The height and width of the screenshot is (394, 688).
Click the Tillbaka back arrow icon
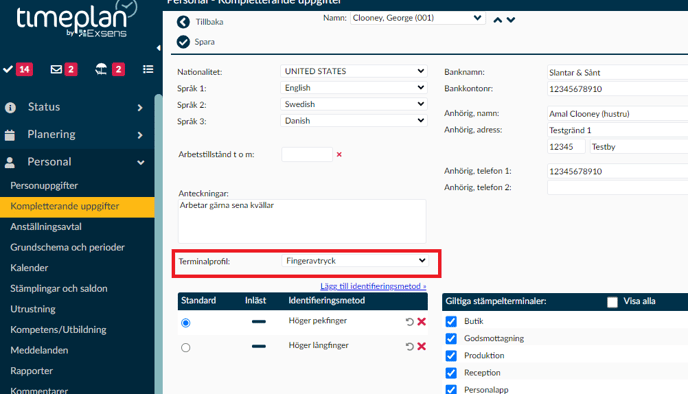(x=183, y=22)
